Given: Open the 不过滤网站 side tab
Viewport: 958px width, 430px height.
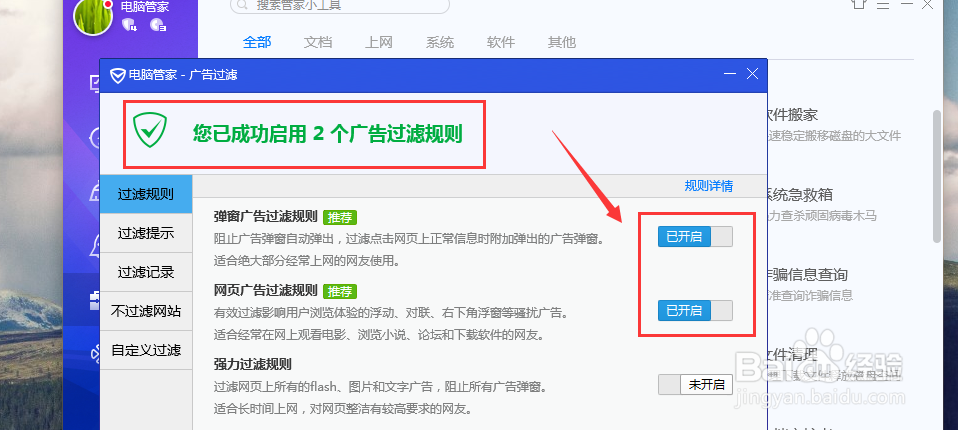Looking at the screenshot, I should pyautogui.click(x=146, y=312).
